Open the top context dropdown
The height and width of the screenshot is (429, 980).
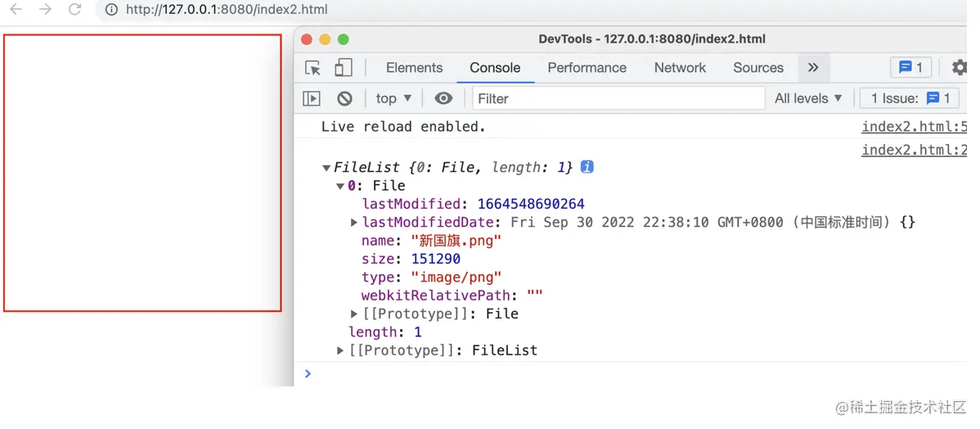point(393,98)
